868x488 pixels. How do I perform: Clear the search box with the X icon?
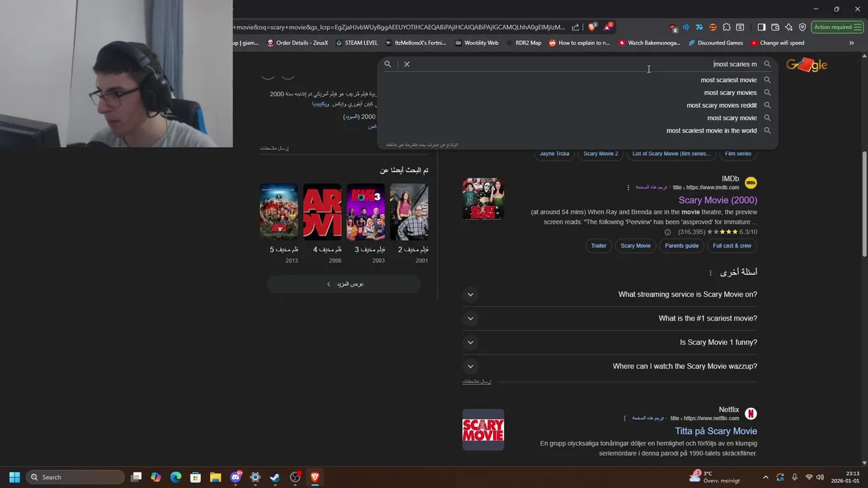(x=407, y=64)
